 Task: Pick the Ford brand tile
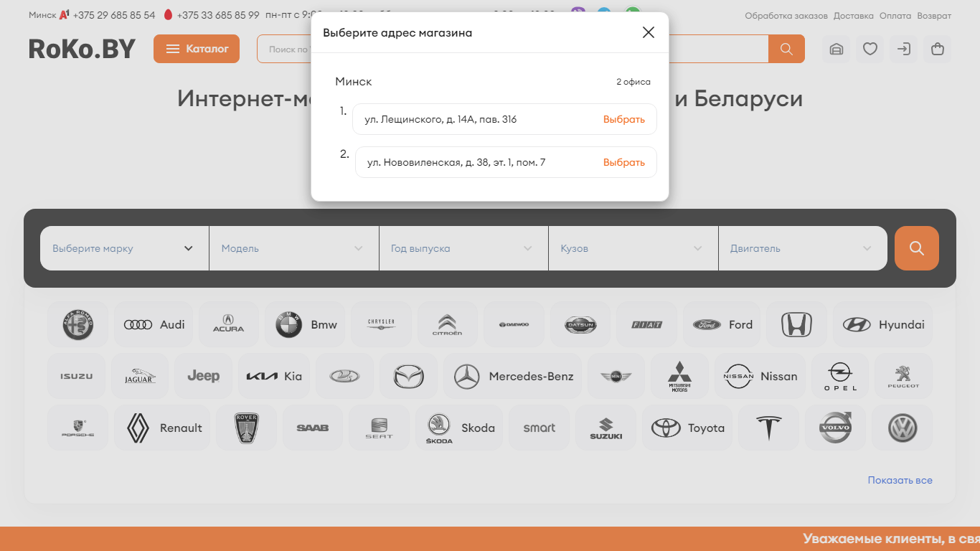pyautogui.click(x=722, y=324)
